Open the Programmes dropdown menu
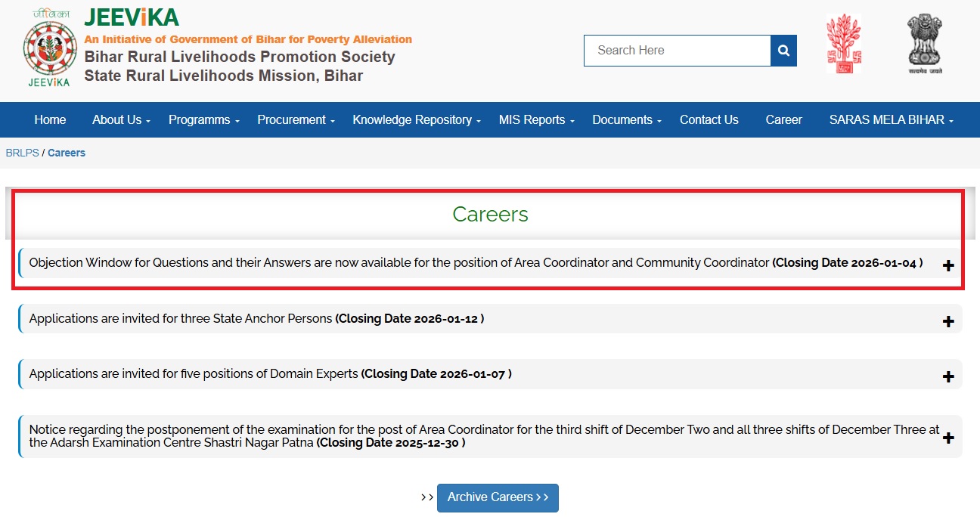The height and width of the screenshot is (517, 980). pyautogui.click(x=200, y=119)
